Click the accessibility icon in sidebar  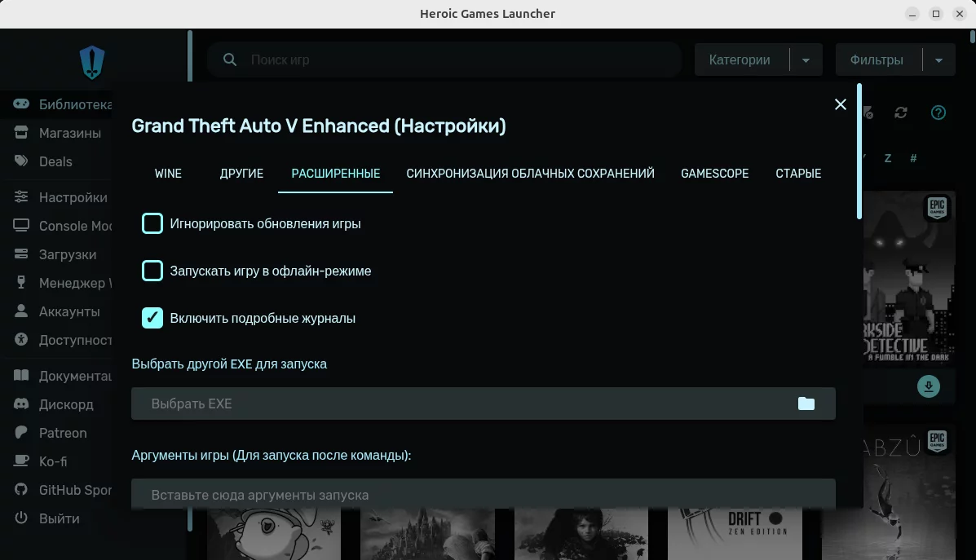(21, 340)
